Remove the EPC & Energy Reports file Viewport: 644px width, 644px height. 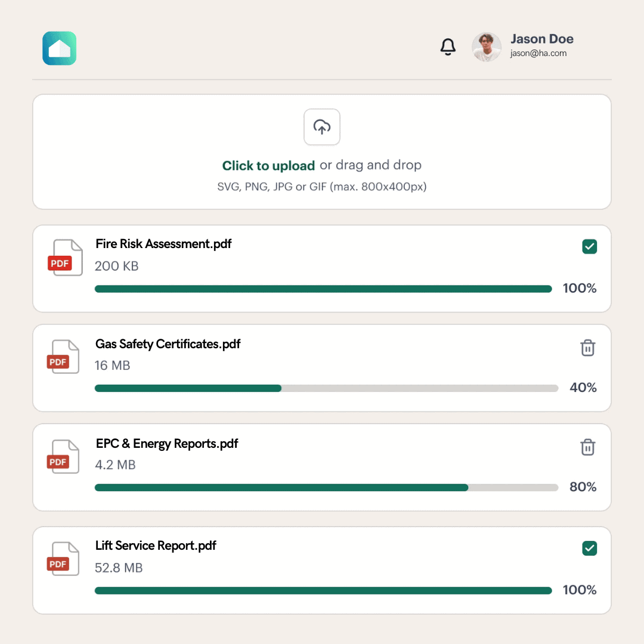[588, 447]
